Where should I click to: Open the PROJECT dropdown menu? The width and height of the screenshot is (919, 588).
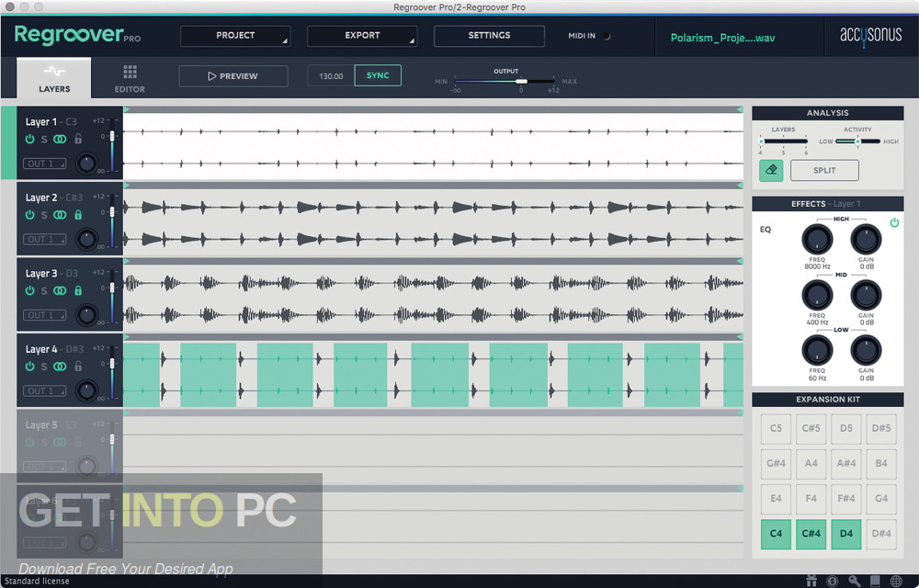click(x=235, y=36)
